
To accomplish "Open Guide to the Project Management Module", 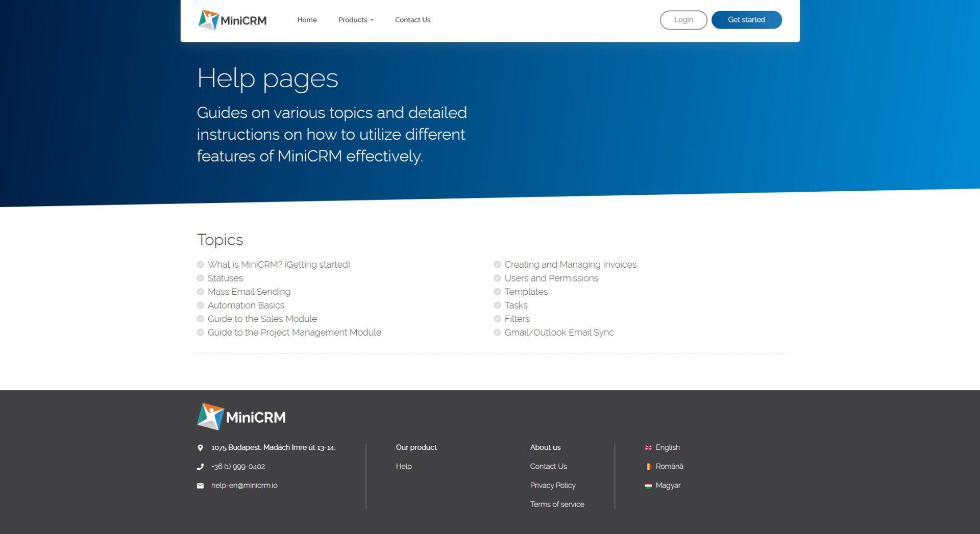I will [295, 333].
